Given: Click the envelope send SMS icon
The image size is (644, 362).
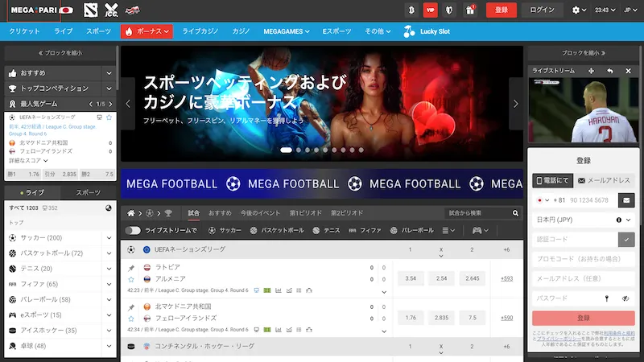Looking at the screenshot, I should (626, 200).
